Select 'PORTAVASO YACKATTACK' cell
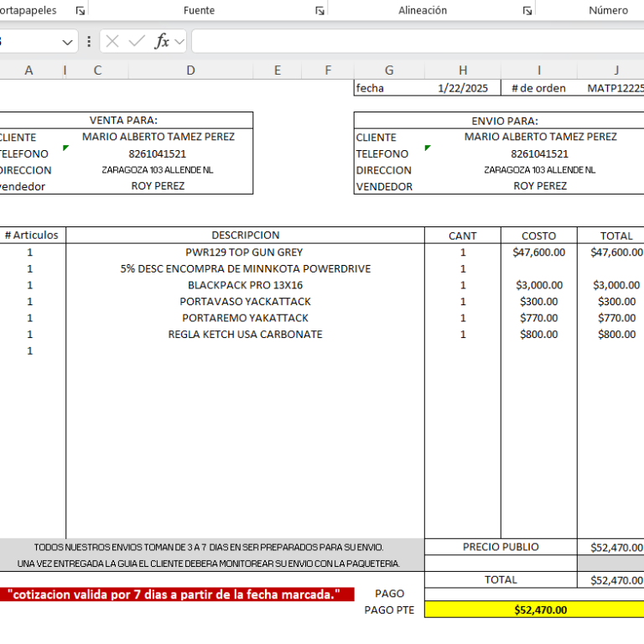 [245, 302]
